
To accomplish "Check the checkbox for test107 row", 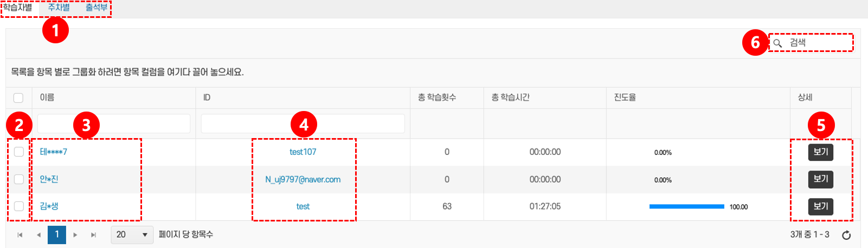I will 19,152.
